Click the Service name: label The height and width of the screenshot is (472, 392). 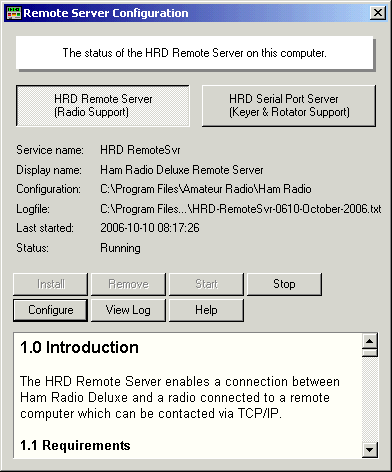(50, 150)
